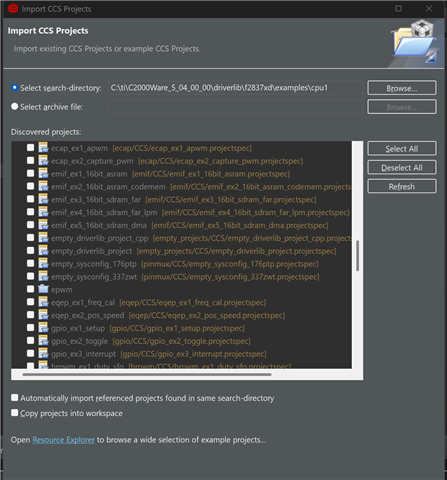Screen dimensions: 447x480
Task: Click the emif_ex5_16bit_sdram_dma project icon
Action: click(x=43, y=225)
